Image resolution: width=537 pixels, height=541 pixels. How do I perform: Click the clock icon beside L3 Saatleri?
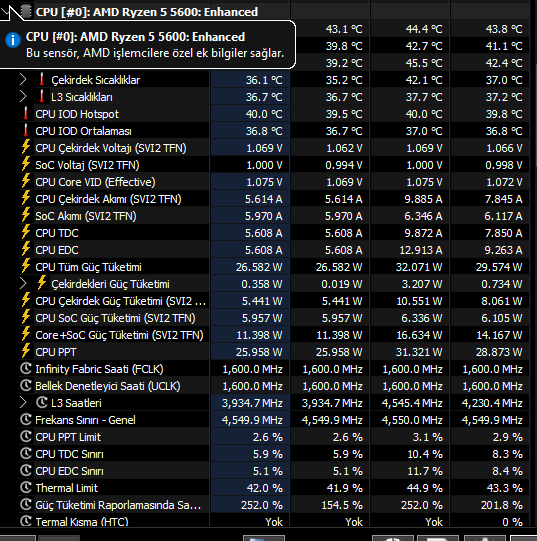(x=42, y=402)
